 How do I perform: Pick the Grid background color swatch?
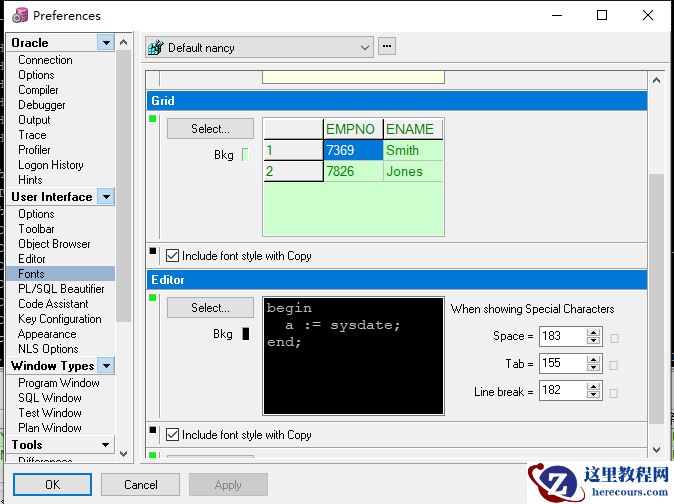click(245, 155)
